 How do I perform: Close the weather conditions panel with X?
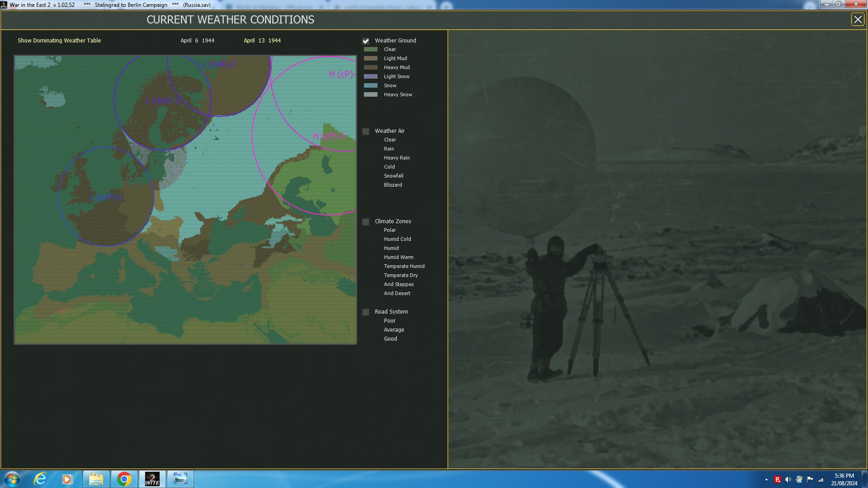pos(857,19)
